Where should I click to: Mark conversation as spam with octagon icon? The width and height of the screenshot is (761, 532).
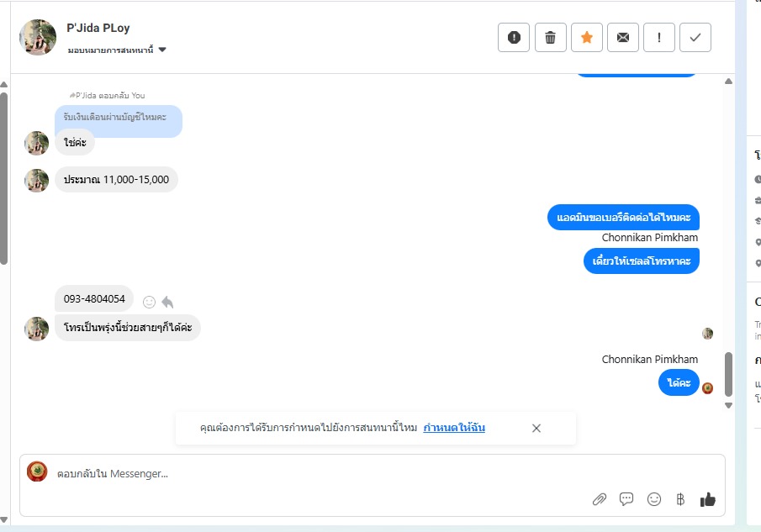514,37
